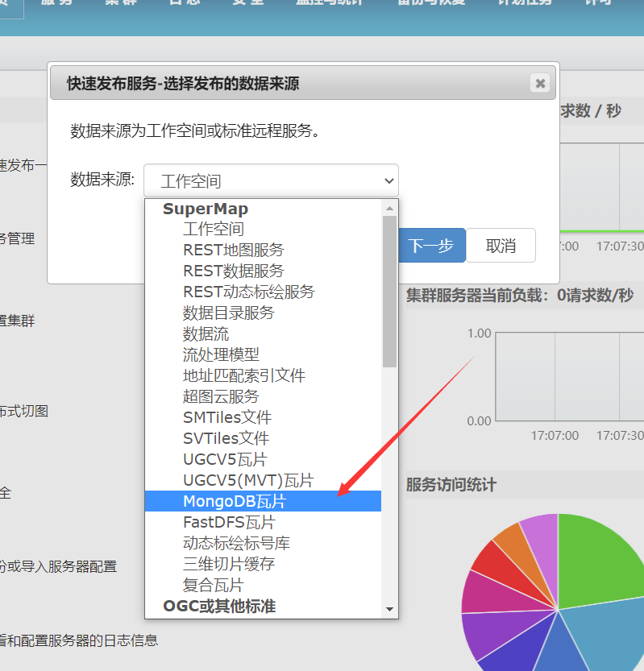Choose UGCV5瓦片 option
Image resolution: width=644 pixels, height=671 pixels.
tap(263, 460)
